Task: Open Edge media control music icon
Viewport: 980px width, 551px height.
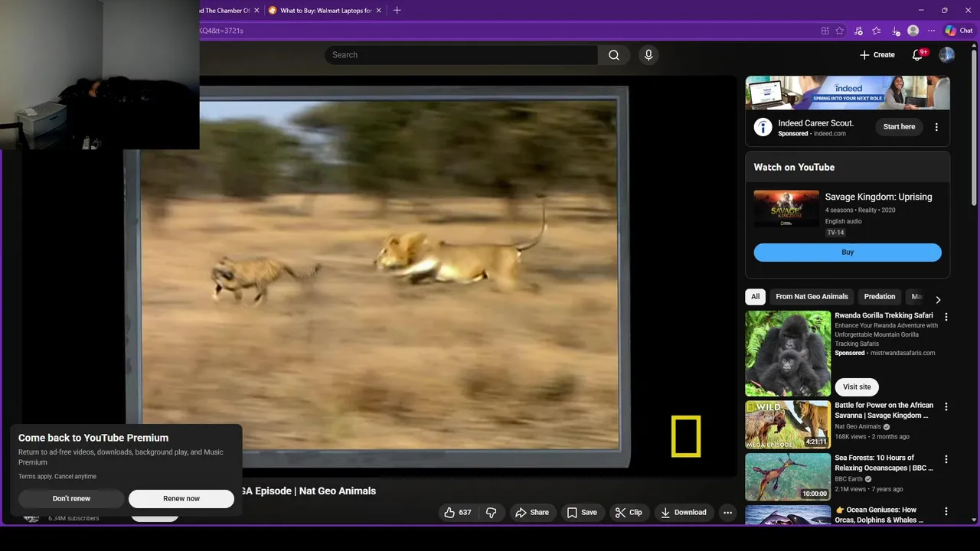Action: (858, 31)
